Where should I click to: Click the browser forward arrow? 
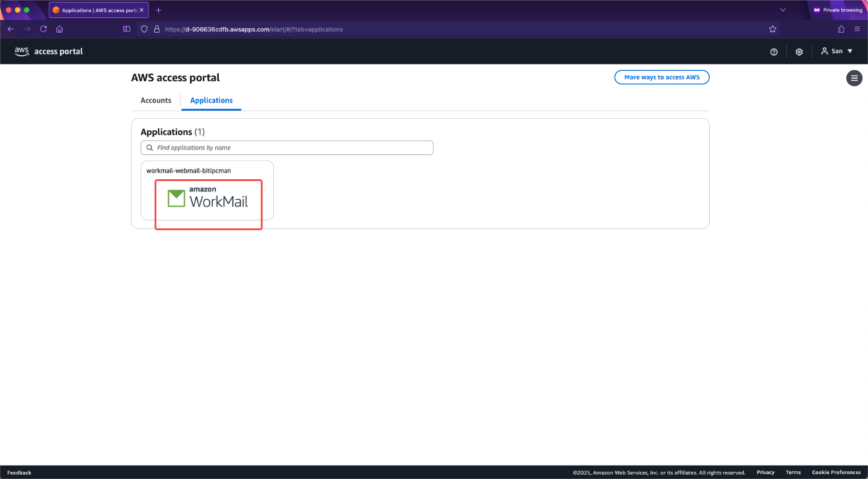click(x=27, y=29)
